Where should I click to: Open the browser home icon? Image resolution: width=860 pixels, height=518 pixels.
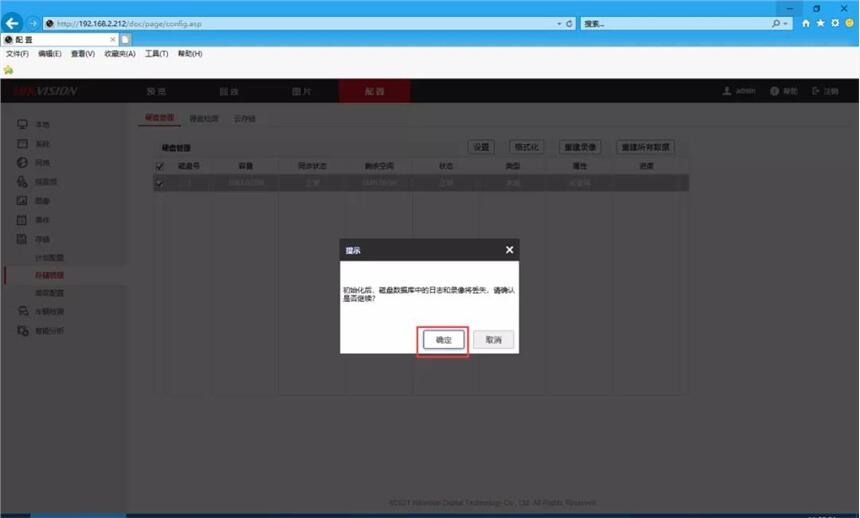807,23
